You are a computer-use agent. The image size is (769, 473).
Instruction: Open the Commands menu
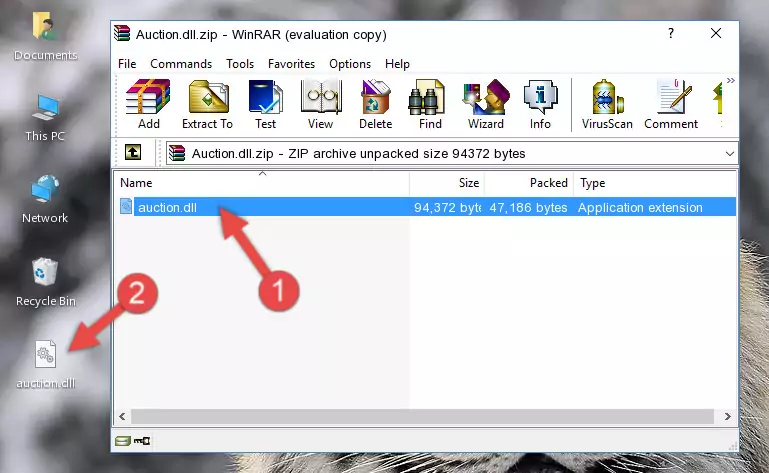[x=181, y=64]
